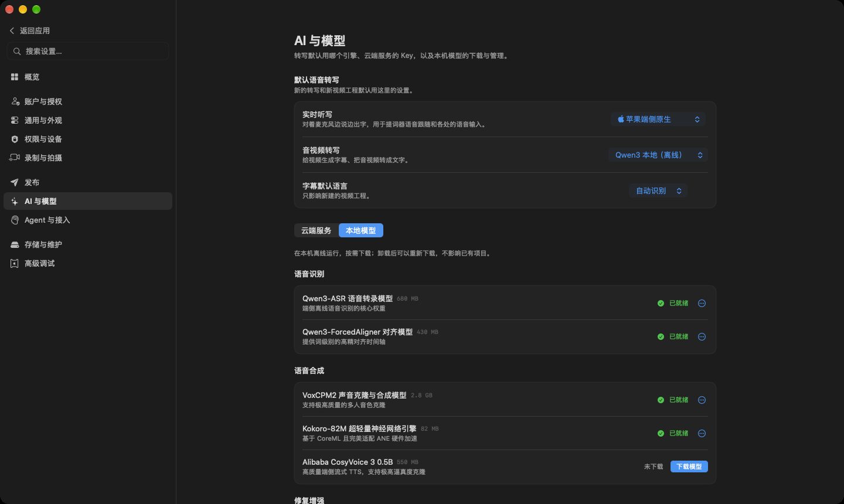Image resolution: width=844 pixels, height=504 pixels.
Task: Click the 存储与维护 drive icon
Action: (x=15, y=244)
